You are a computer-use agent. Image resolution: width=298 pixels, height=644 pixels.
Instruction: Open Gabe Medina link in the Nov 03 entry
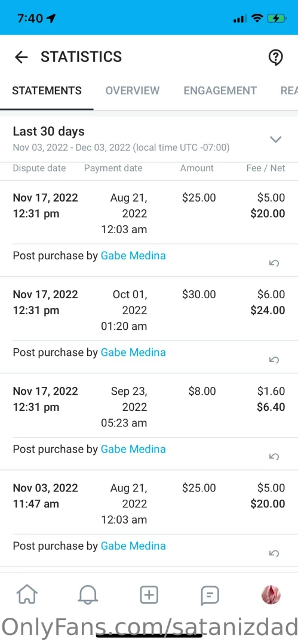[133, 546]
